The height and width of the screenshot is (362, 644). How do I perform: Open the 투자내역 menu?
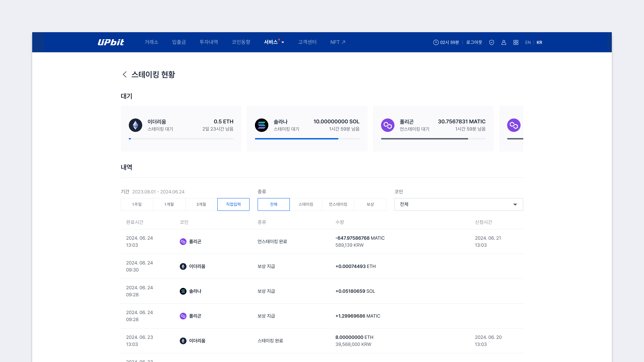click(x=208, y=42)
